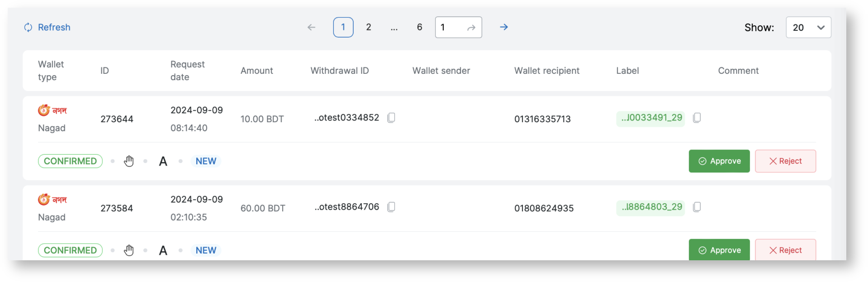This screenshot has height=282, width=868.
Task: Copy withdrawal ID ..otest8864706
Action: 391,207
